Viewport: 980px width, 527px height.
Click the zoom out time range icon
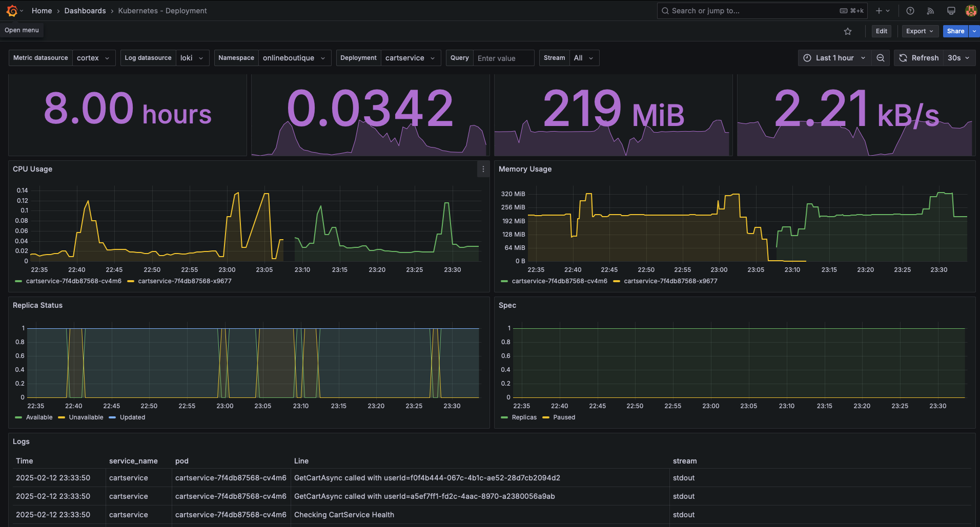881,58
